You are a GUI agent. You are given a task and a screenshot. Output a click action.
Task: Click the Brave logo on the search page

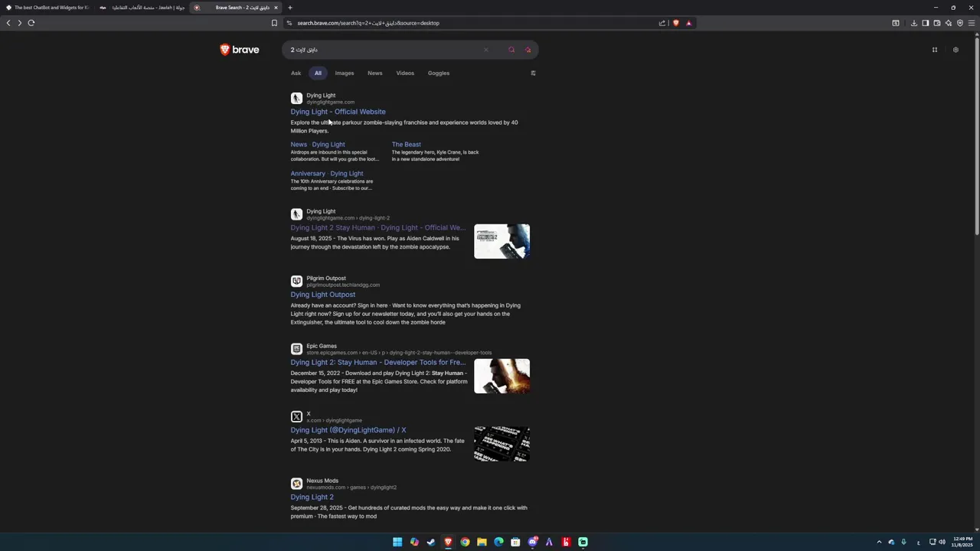pos(240,50)
